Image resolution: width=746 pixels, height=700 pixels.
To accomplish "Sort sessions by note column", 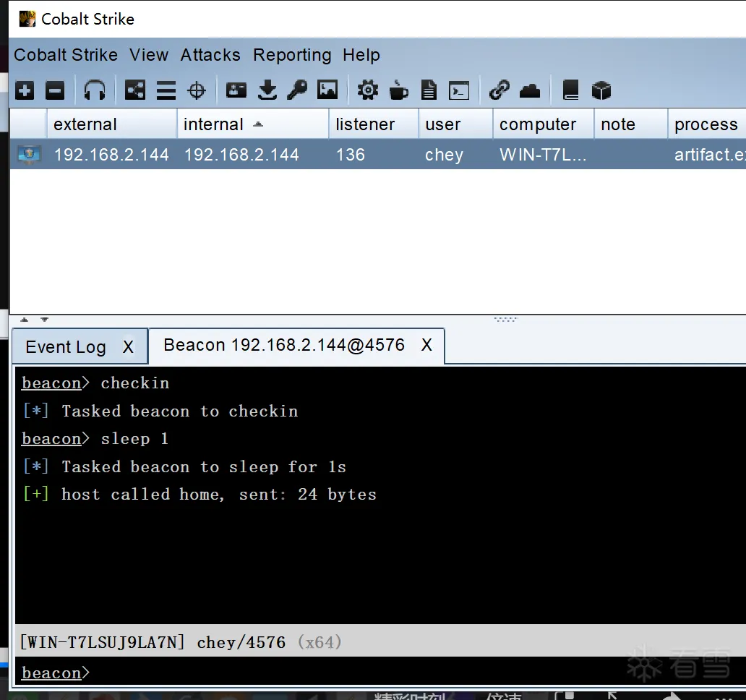I will pyautogui.click(x=631, y=124).
